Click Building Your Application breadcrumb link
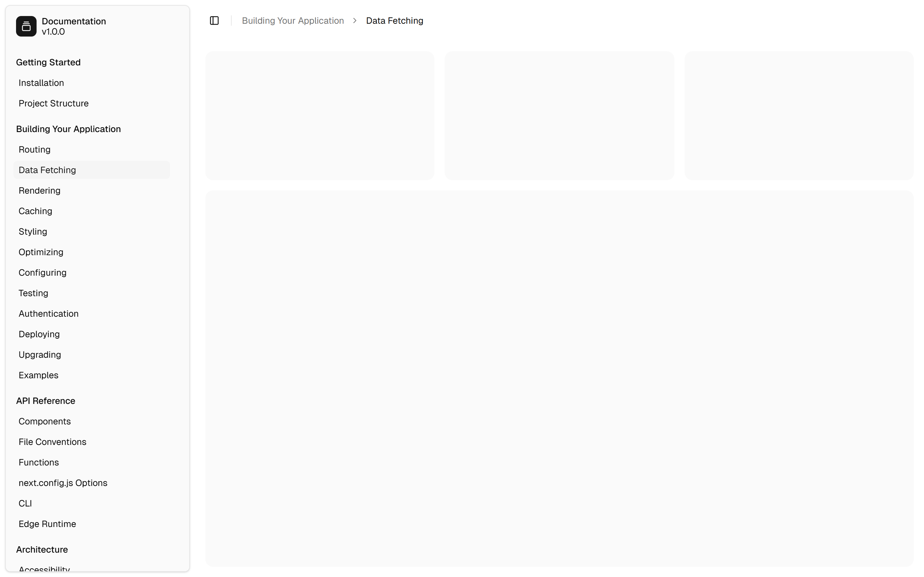The image size is (924, 577). [293, 21]
